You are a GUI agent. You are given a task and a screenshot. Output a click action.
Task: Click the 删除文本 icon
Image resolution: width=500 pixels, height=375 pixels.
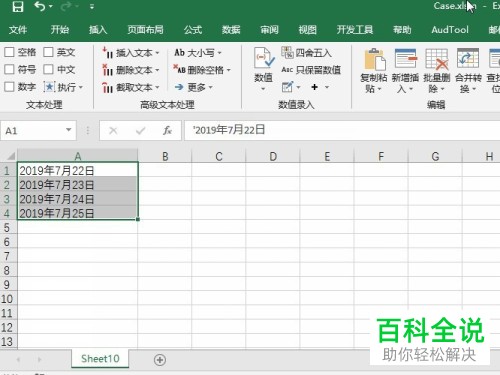point(107,70)
